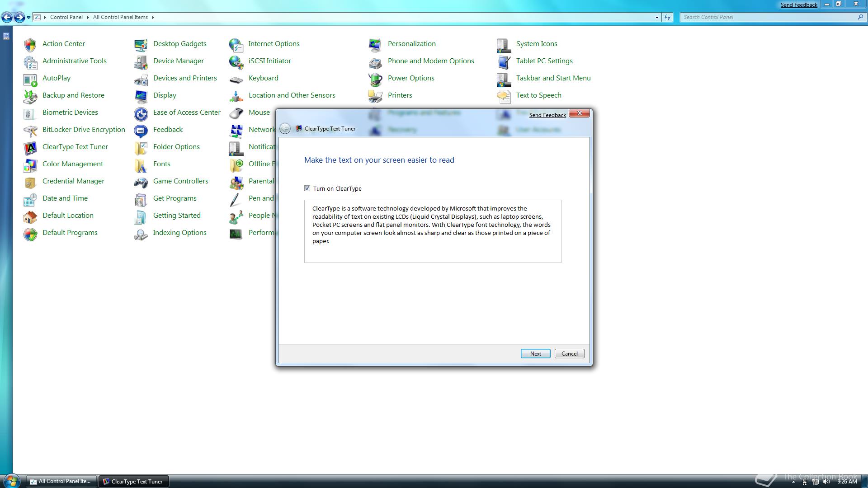Open the Action Center icon
The image size is (868, 488).
click(x=30, y=44)
